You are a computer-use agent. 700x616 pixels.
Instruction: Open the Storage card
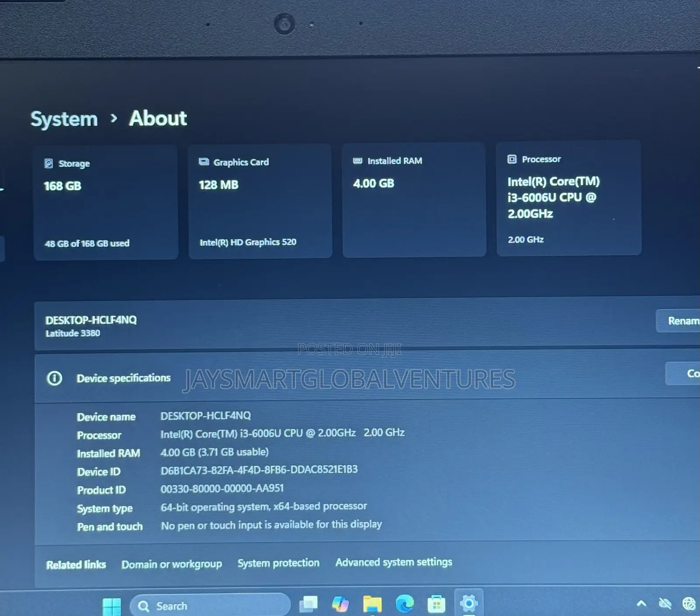[x=106, y=203]
